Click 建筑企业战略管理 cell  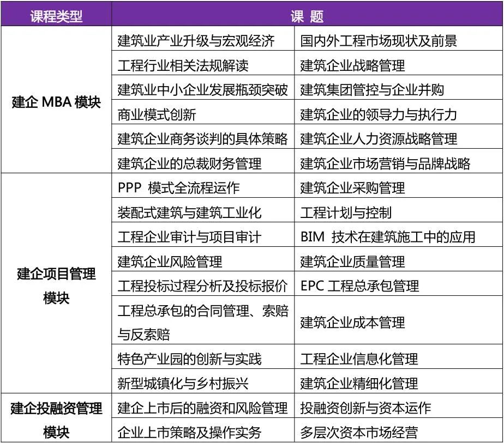pyautogui.click(x=399, y=63)
